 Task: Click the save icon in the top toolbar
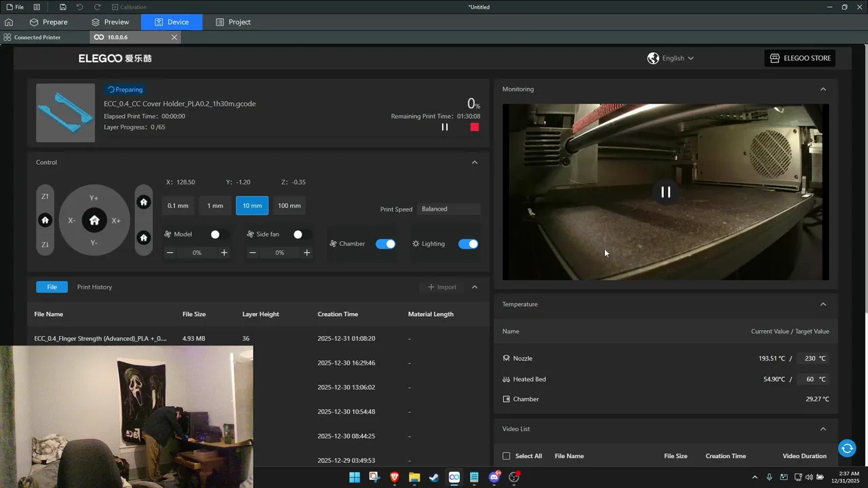[x=62, y=7]
